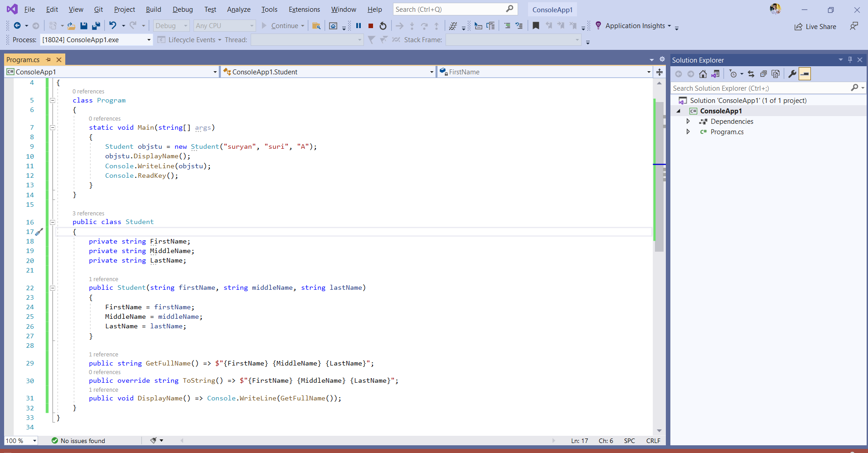Open Solution Explorer home view icon
868x453 pixels.
click(703, 73)
